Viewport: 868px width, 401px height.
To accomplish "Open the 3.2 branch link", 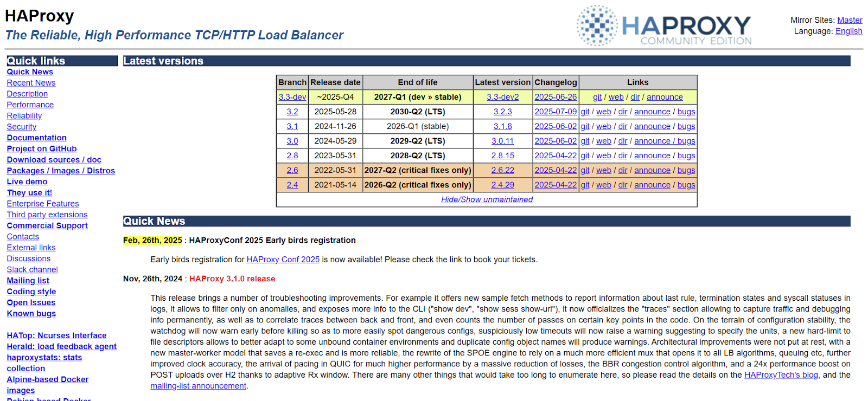I will (292, 112).
